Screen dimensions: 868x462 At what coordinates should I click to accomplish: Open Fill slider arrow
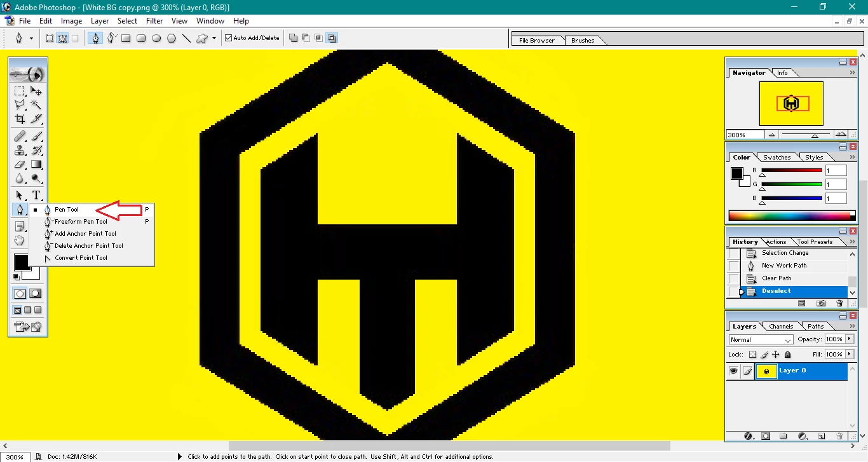click(x=850, y=355)
